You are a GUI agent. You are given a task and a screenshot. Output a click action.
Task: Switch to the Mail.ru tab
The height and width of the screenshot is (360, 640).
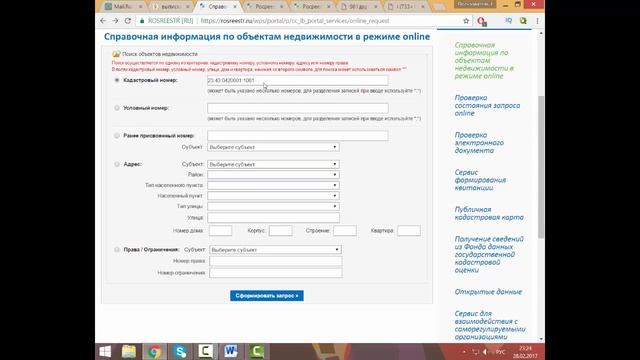tap(122, 7)
